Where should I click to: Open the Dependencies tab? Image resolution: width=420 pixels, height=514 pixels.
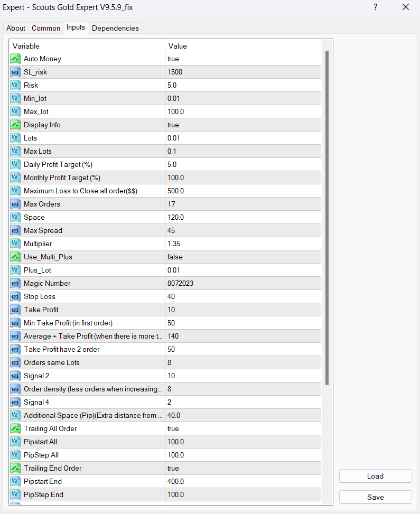point(115,28)
